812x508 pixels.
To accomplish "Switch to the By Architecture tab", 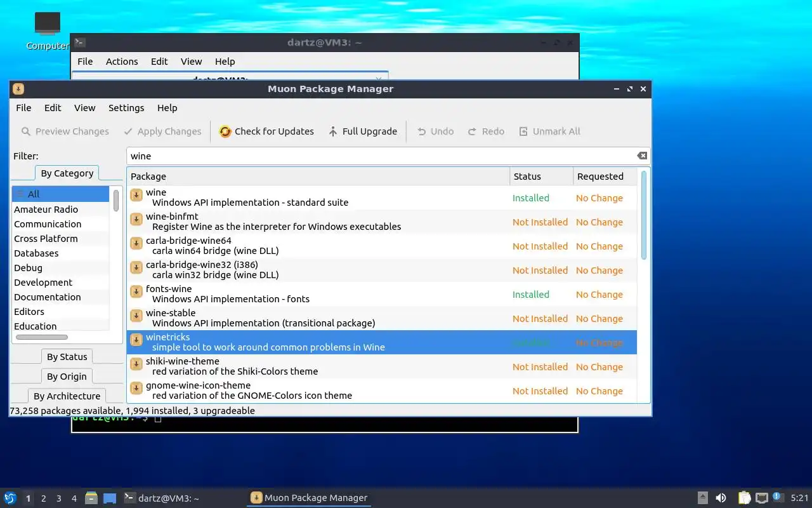I will [67, 396].
